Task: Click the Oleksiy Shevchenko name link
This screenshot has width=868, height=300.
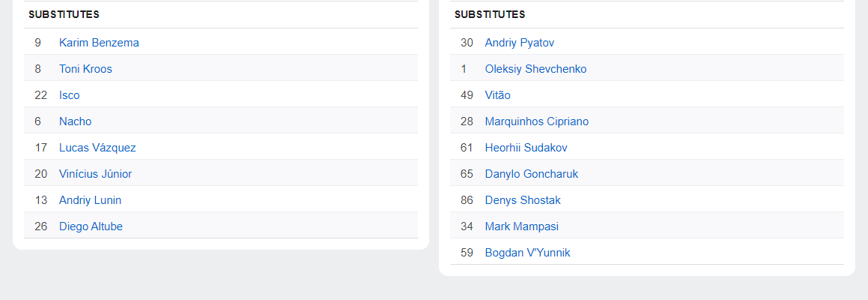Action: click(535, 69)
